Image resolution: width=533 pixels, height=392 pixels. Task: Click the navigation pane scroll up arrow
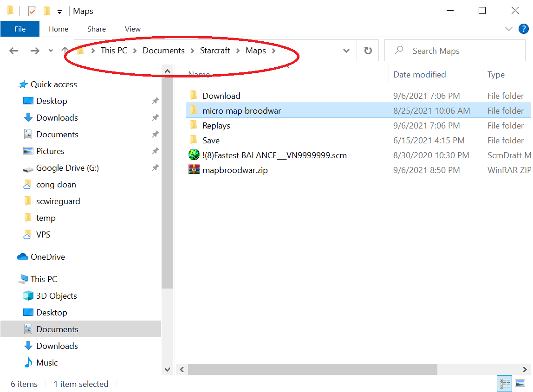tap(167, 71)
